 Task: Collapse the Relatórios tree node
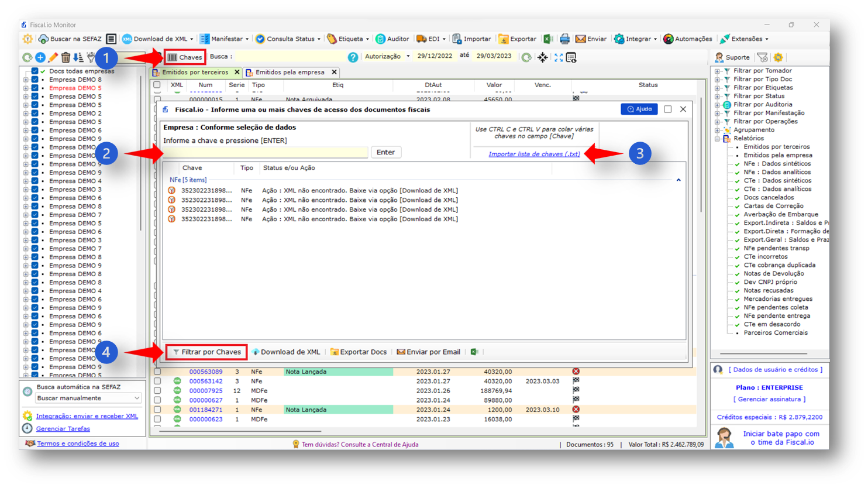coord(718,139)
